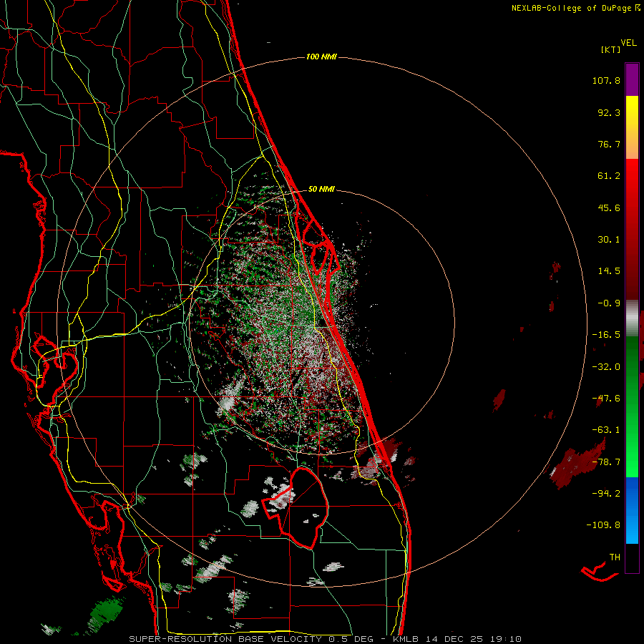Click the -109.8 legend value
This screenshot has height=644, width=644.
[x=603, y=525]
